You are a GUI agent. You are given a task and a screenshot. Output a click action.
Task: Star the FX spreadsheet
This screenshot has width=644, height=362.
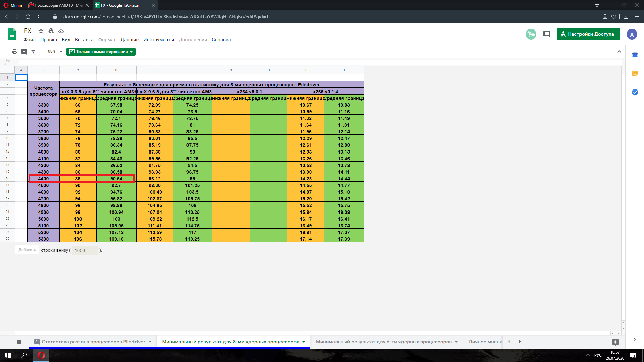[x=41, y=31]
